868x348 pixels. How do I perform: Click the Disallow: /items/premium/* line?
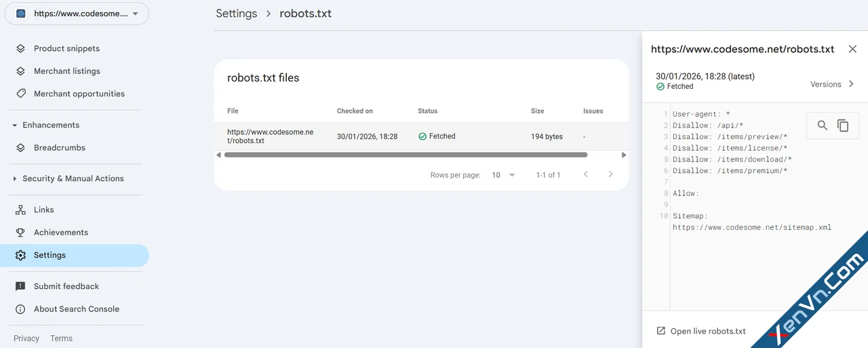(x=730, y=171)
